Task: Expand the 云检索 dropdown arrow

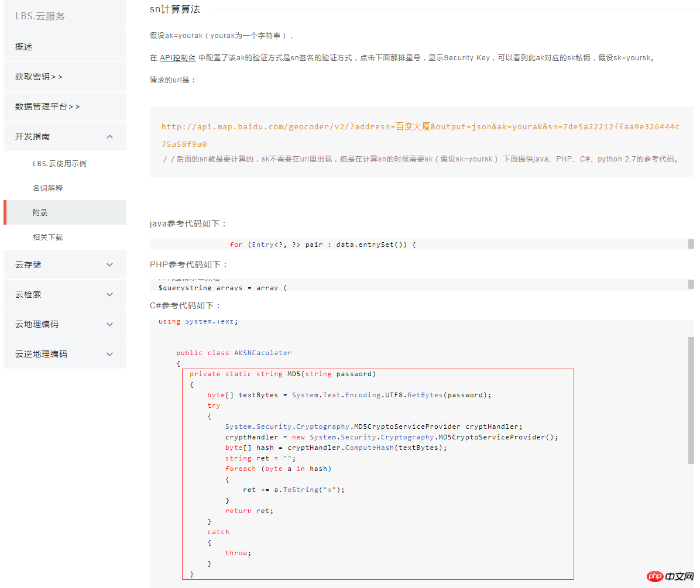Action: pos(110,294)
